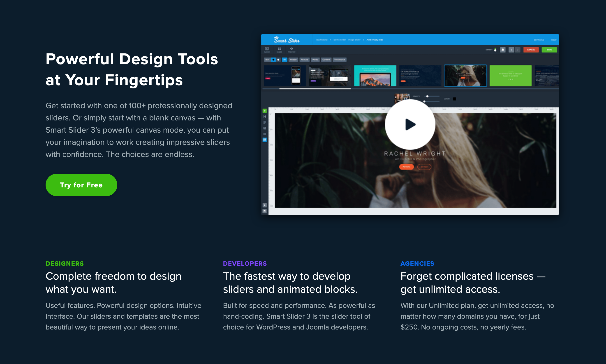Screen dimensions: 606x364
Task: Click the notification bell icon in editor
Action: coord(503,50)
